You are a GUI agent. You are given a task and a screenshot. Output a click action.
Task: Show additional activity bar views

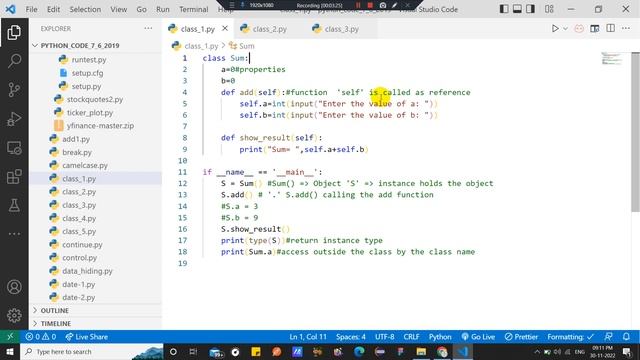pyautogui.click(x=14, y=234)
